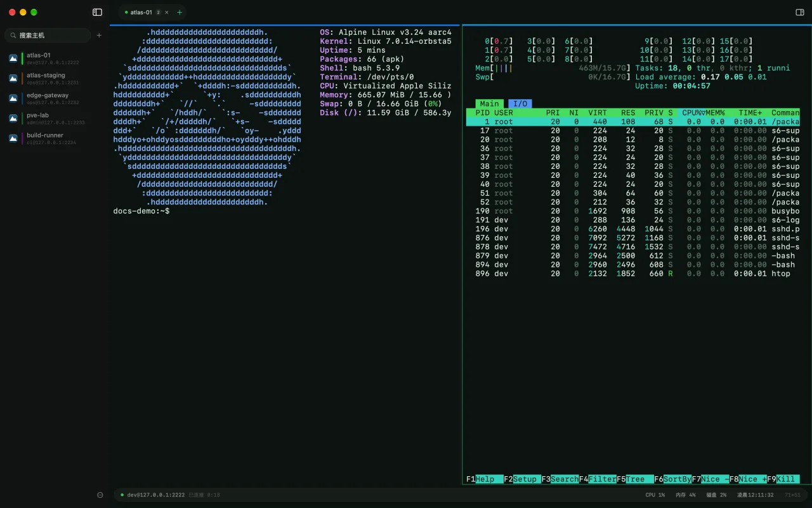
Task: Click F2 Setup in htop footer
Action: pos(522,479)
